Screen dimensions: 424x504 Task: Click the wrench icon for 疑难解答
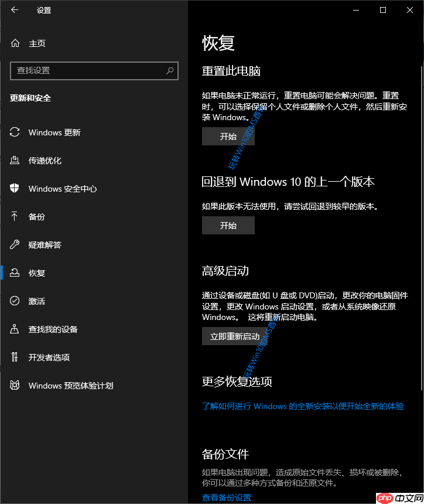tap(15, 244)
